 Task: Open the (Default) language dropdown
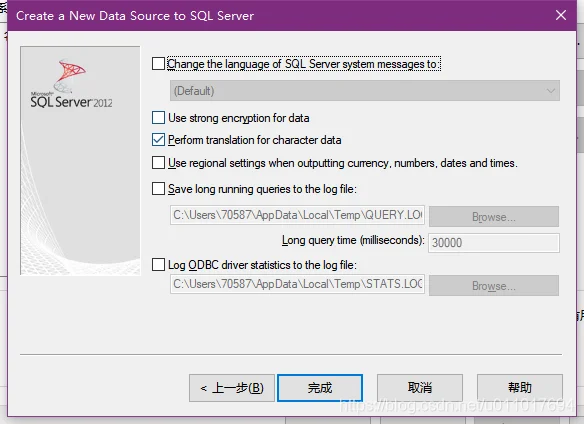coord(365,91)
